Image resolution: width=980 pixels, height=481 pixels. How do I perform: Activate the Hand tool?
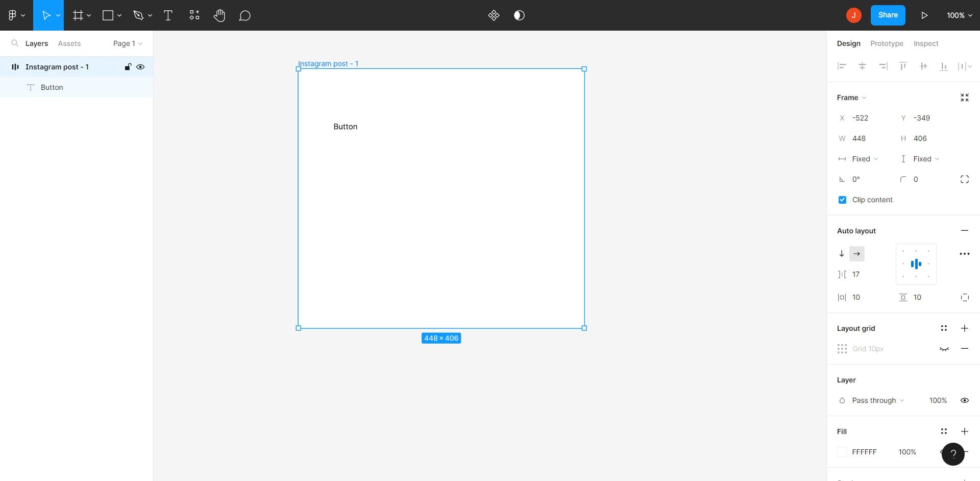tap(219, 15)
